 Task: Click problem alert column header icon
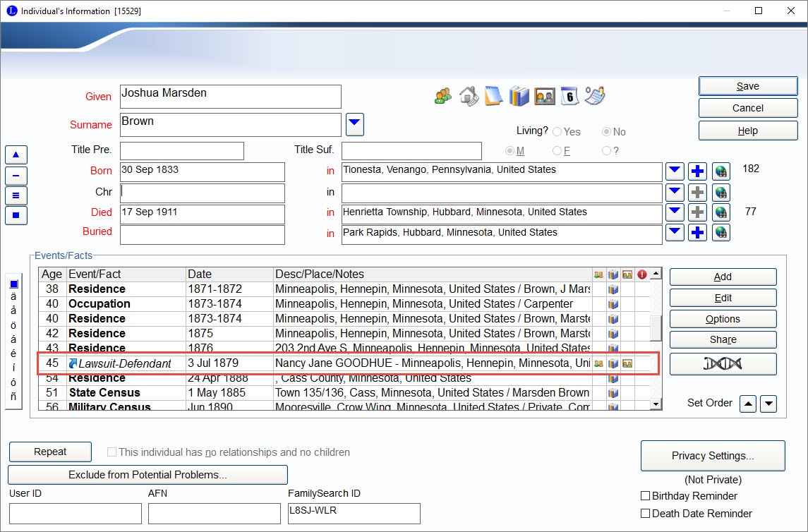click(x=641, y=274)
